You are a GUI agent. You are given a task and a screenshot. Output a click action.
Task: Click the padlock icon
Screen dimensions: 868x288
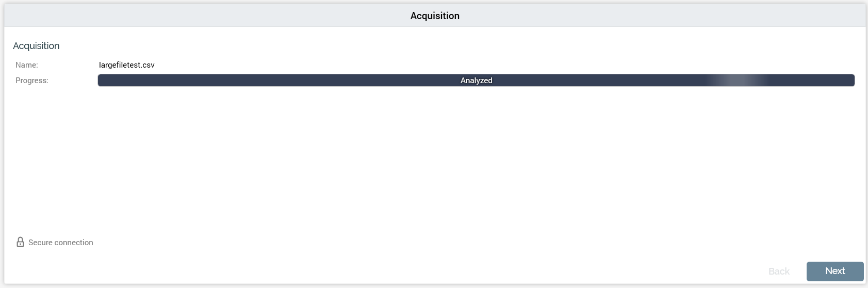click(20, 242)
